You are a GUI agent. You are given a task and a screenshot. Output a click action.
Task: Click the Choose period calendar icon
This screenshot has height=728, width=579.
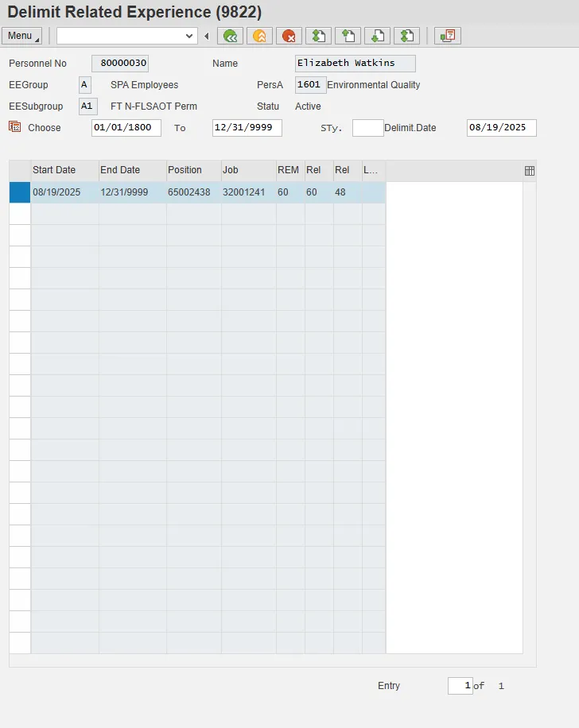coord(14,127)
